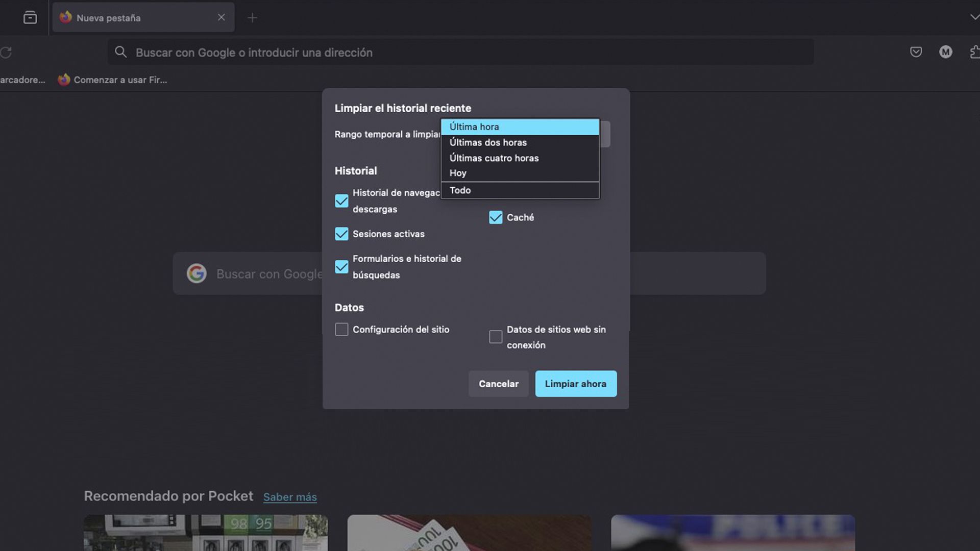Viewport: 980px width, 551px height.
Task: Click the extensions puzzle piece icon
Action: (x=974, y=52)
